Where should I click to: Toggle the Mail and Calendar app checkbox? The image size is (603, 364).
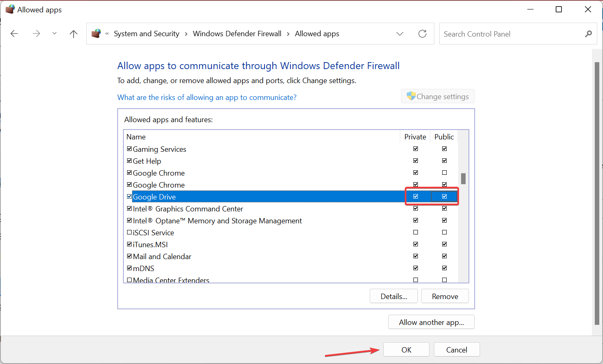129,256
